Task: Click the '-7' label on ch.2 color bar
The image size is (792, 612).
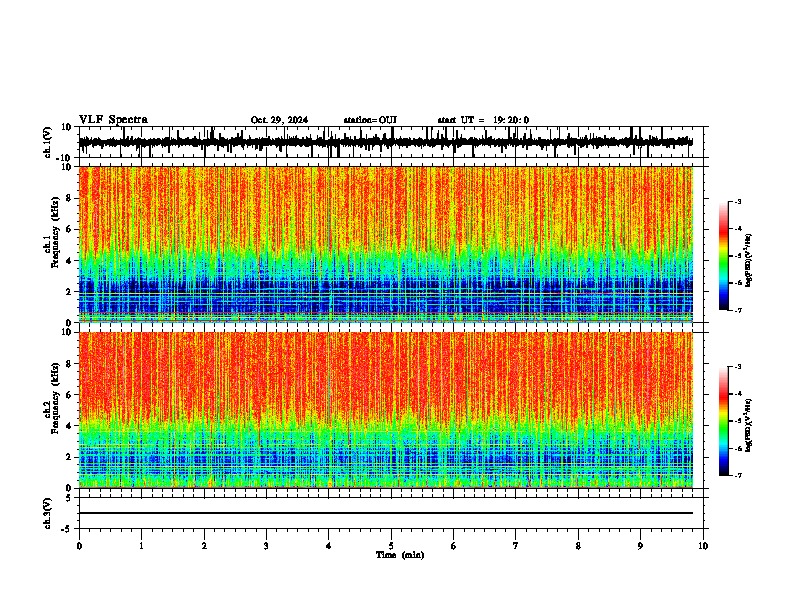Action: click(738, 475)
